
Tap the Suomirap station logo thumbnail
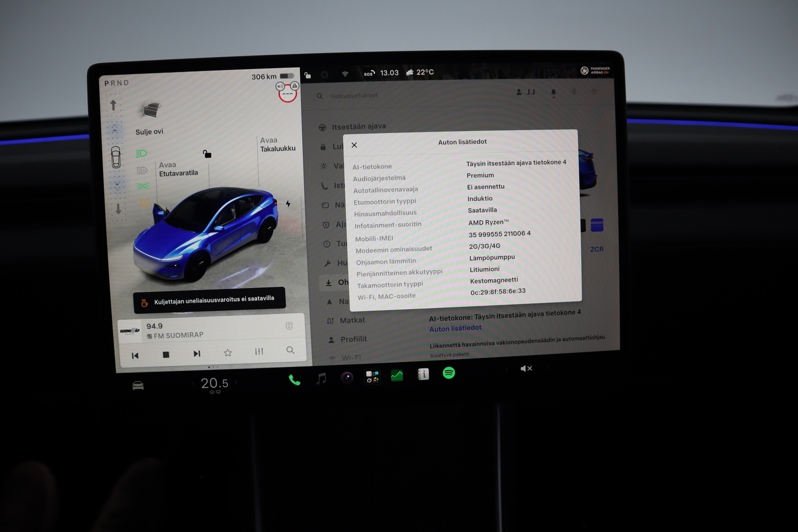pyautogui.click(x=129, y=331)
